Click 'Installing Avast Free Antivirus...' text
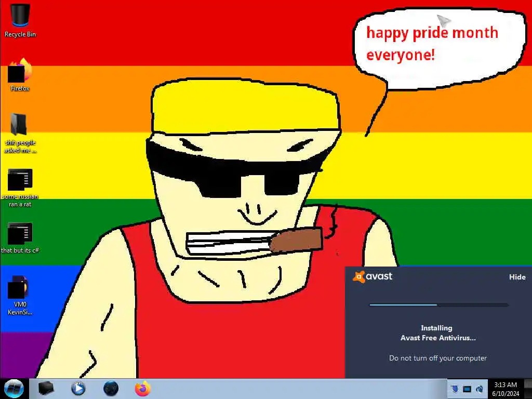532x399 pixels. (437, 333)
